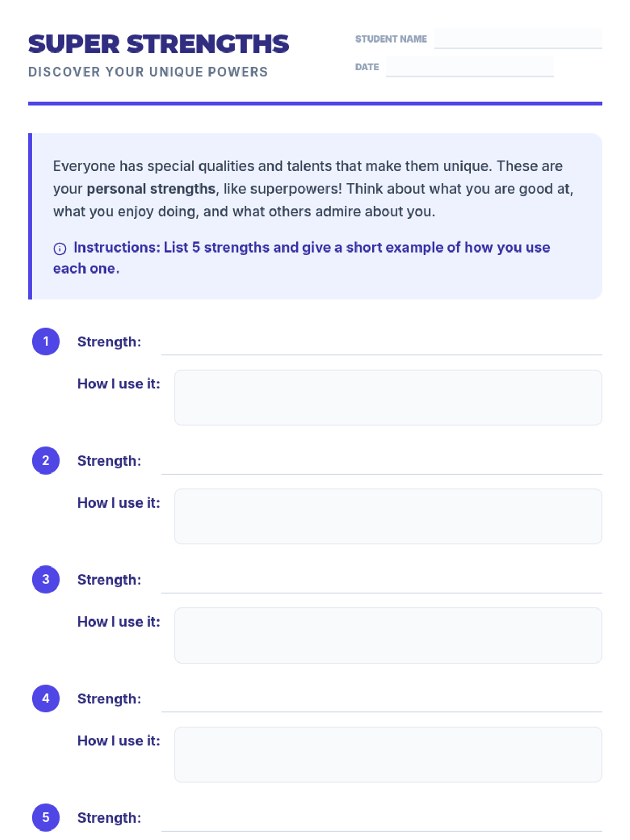This screenshot has width=630, height=840.
Task: Click the number 1 circle badge
Action: tap(46, 342)
